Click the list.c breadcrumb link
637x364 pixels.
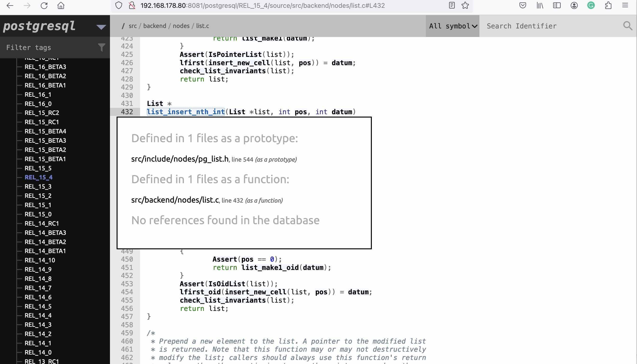point(203,26)
